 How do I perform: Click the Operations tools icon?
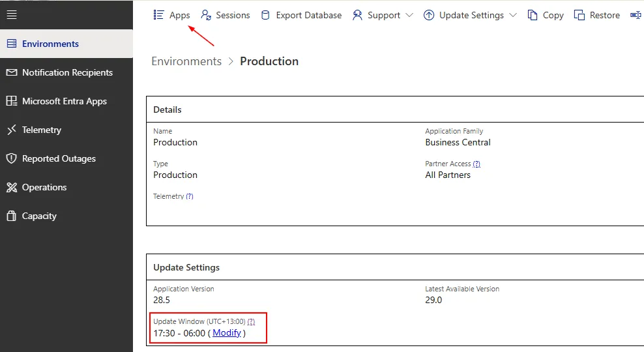click(x=12, y=187)
